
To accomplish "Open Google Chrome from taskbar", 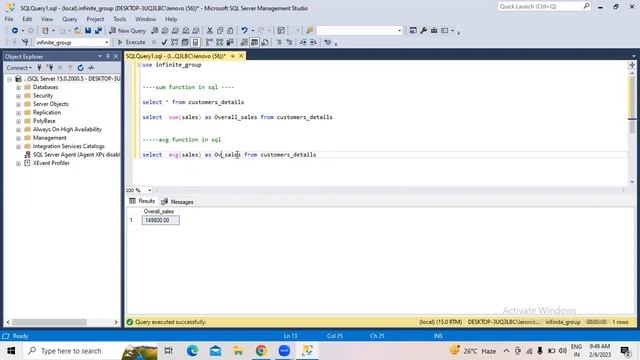I will pyautogui.click(x=261, y=351).
